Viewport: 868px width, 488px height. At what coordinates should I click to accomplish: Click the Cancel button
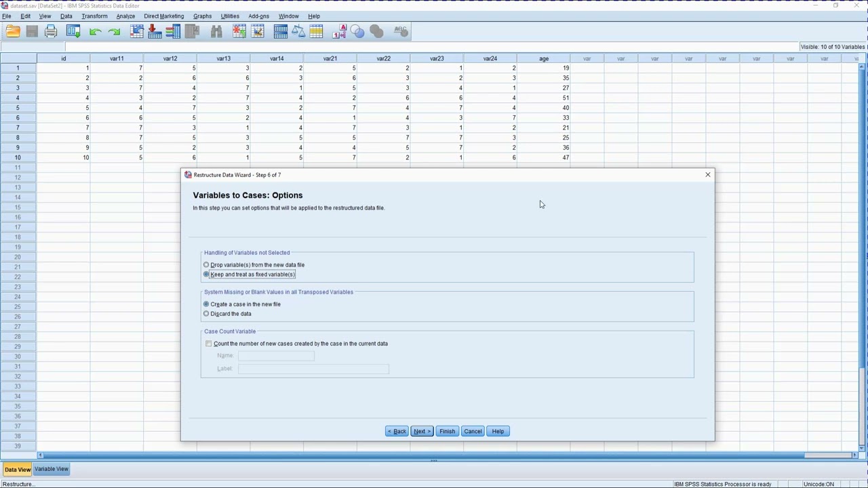(x=473, y=431)
